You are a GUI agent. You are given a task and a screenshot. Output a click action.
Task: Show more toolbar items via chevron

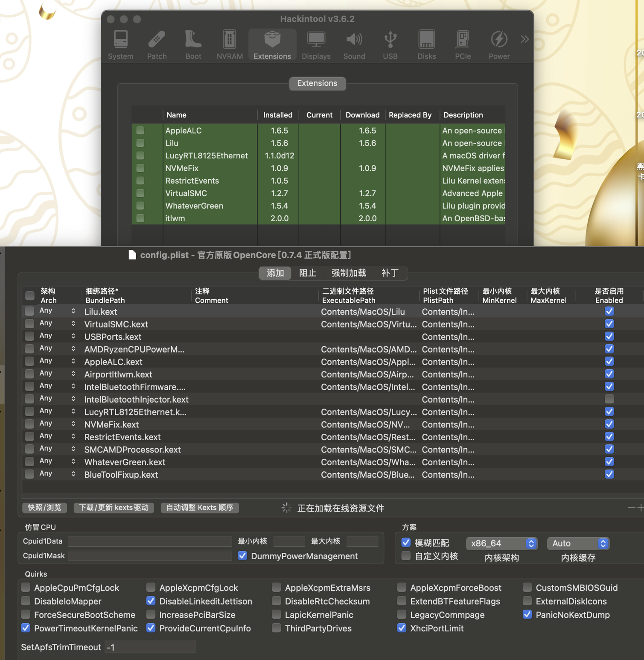click(525, 39)
